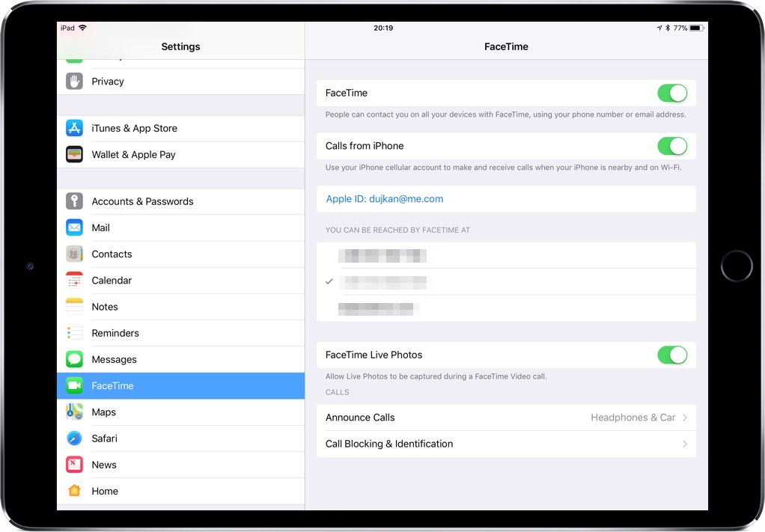This screenshot has height=532, width=765.
Task: Tap the FaceTime pane title
Action: point(506,47)
